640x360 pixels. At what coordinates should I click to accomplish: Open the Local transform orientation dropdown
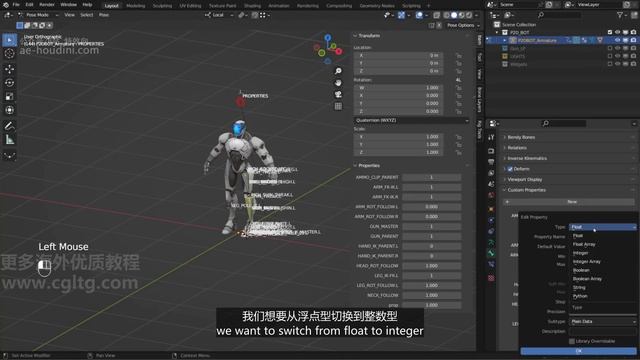(219, 15)
